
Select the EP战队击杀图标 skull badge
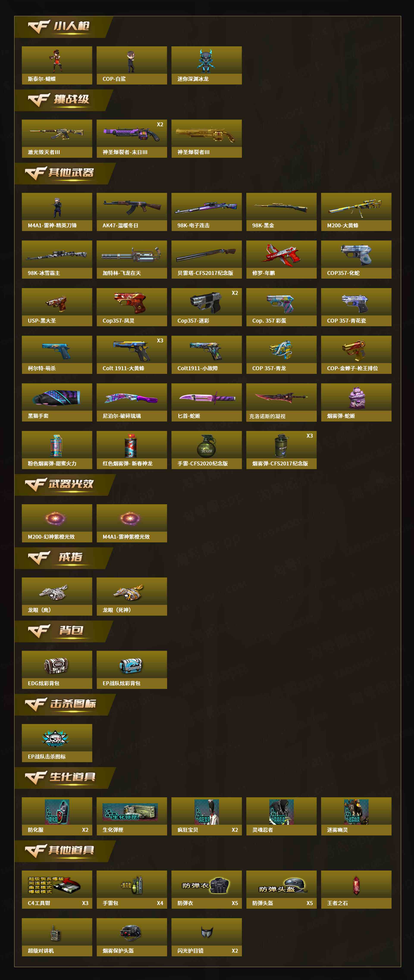click(57, 743)
